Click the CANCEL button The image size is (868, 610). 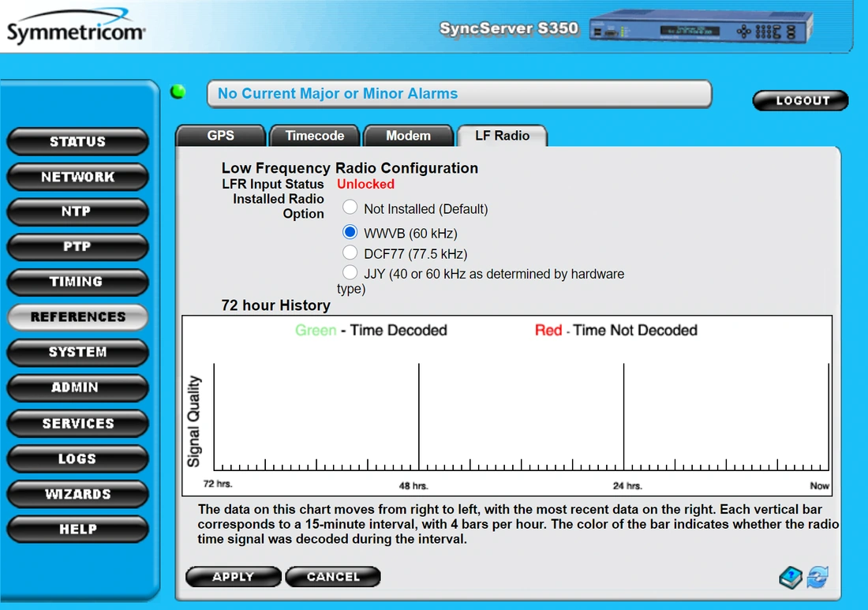point(332,577)
